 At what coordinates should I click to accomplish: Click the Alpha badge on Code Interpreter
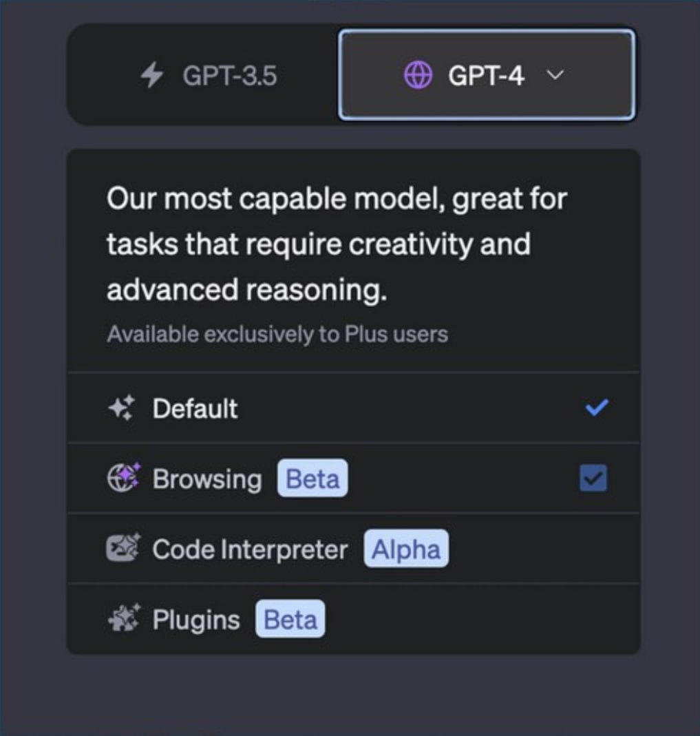[x=406, y=549]
